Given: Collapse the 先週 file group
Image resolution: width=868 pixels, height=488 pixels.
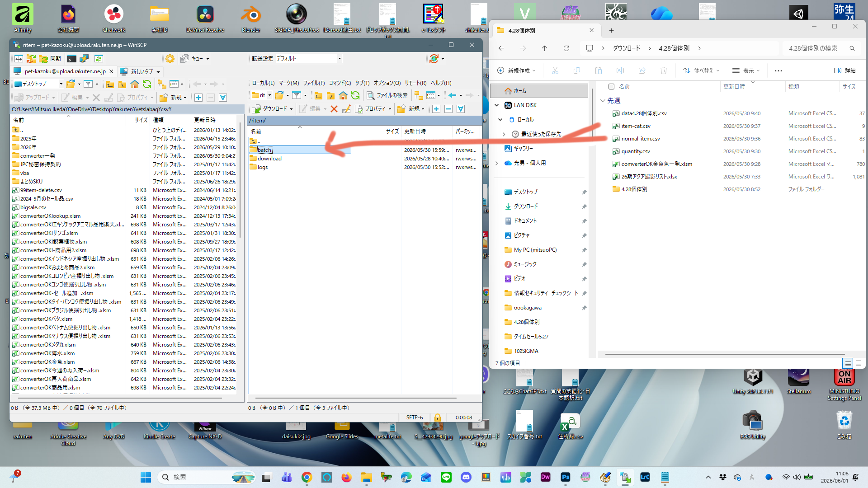Looking at the screenshot, I should point(603,101).
